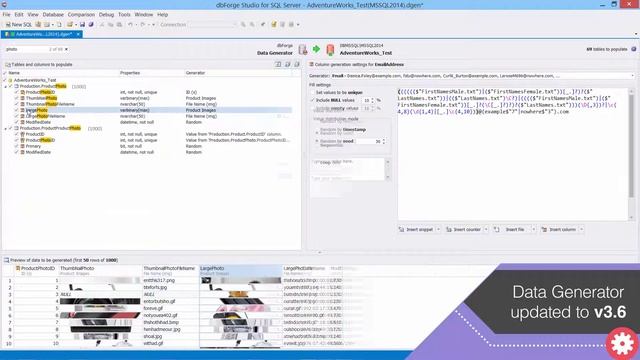Open the Generator Email dropdown
This screenshot has height=360, width=640.
(x=633, y=76)
